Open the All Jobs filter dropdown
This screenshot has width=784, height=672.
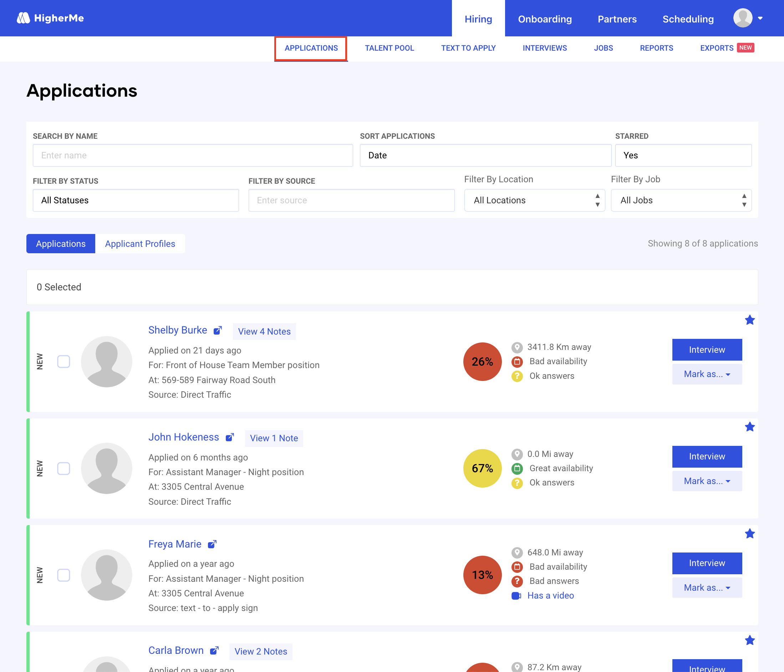[681, 200]
